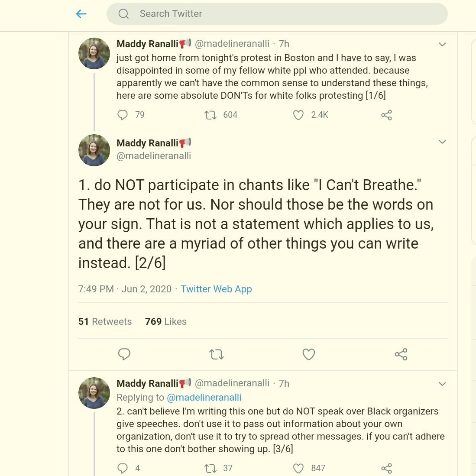Open the first tweet's chevron menu
Viewport: 476px width, 476px height.
pos(442,44)
